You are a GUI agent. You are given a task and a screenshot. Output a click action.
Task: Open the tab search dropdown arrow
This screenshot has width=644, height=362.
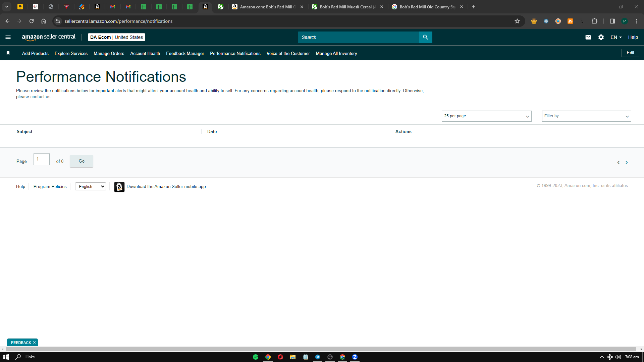point(7,7)
